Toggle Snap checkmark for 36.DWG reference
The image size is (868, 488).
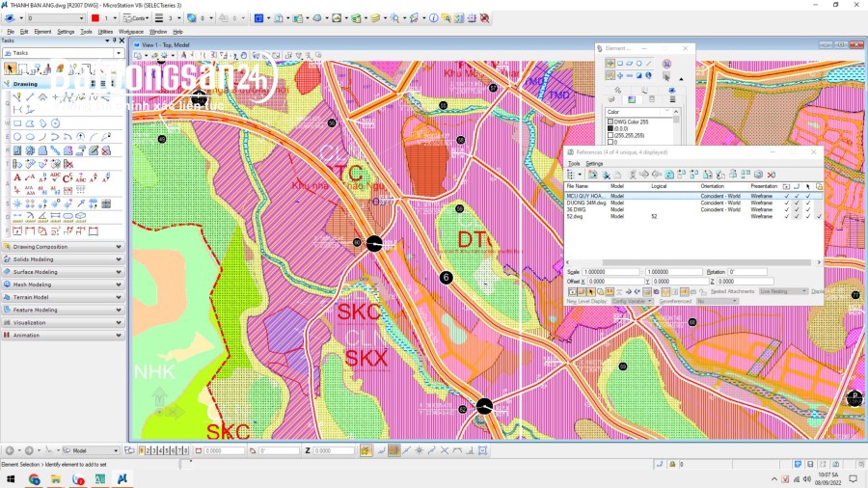[798, 209]
